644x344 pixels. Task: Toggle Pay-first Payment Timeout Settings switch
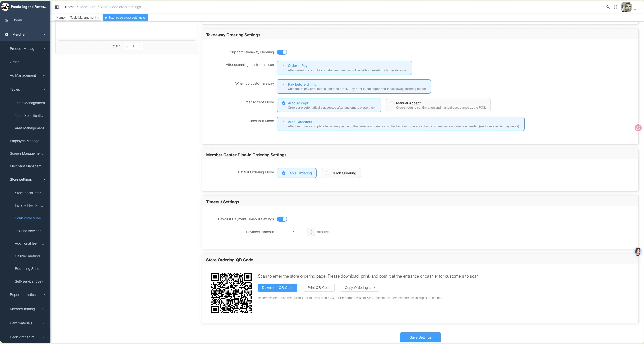click(x=282, y=219)
